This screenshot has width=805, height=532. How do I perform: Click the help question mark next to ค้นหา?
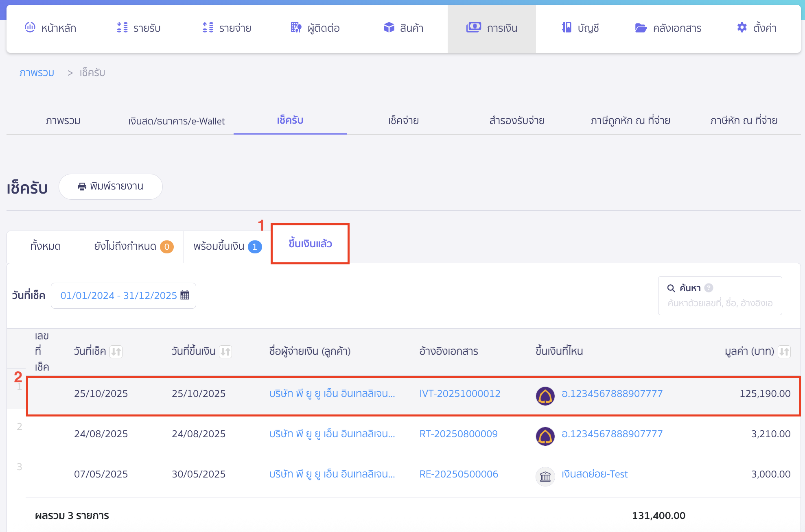(709, 288)
